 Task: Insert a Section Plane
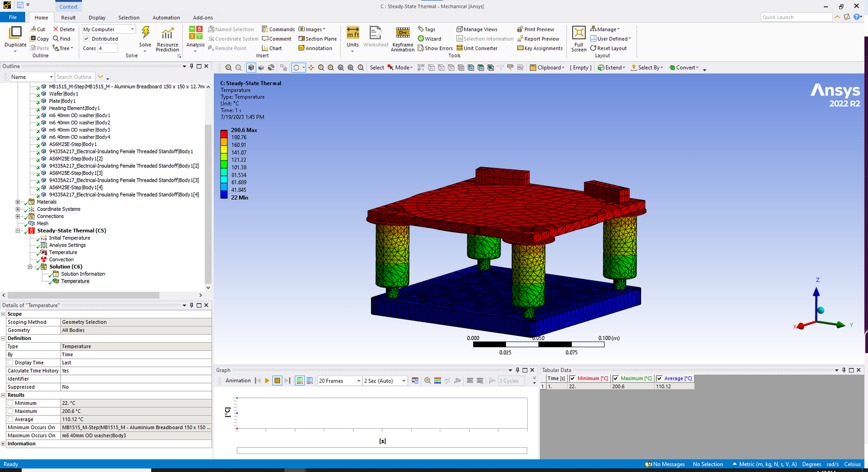point(317,39)
